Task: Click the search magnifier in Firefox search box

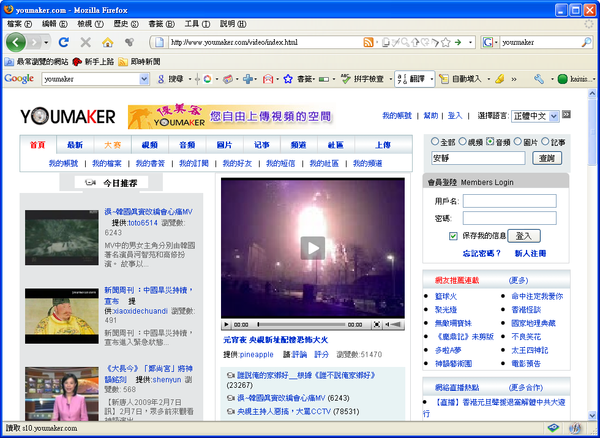Action: [x=586, y=42]
